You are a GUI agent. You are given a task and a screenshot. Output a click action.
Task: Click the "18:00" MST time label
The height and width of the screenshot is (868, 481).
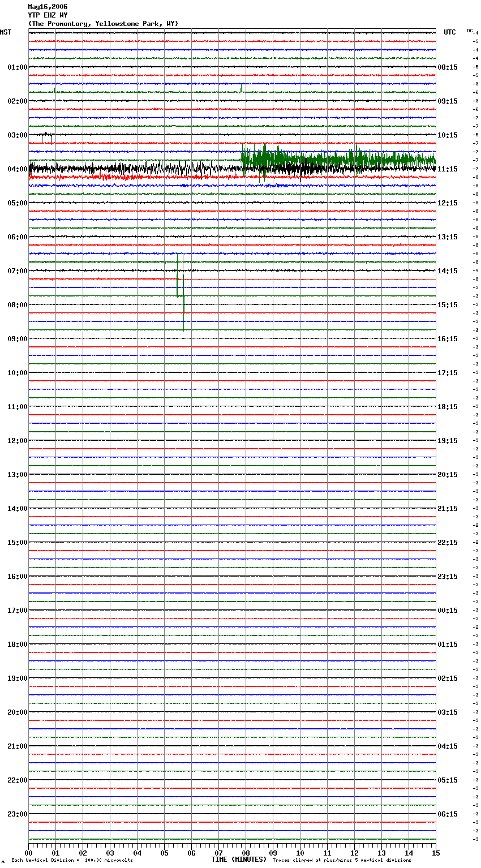coord(18,644)
